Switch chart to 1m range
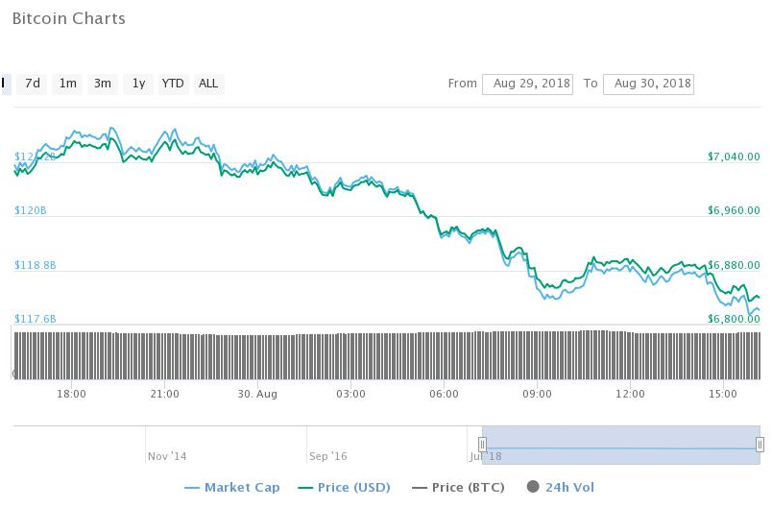The height and width of the screenshot is (532, 772). click(x=67, y=84)
